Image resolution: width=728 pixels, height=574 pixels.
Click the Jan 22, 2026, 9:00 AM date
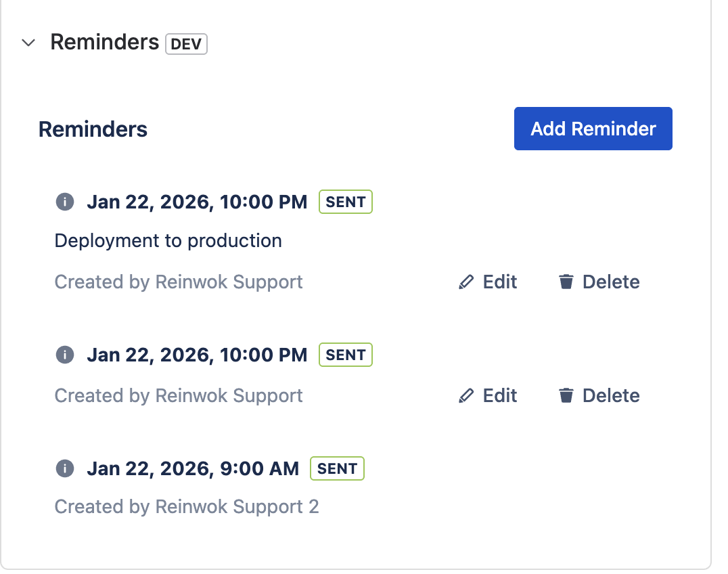click(193, 468)
